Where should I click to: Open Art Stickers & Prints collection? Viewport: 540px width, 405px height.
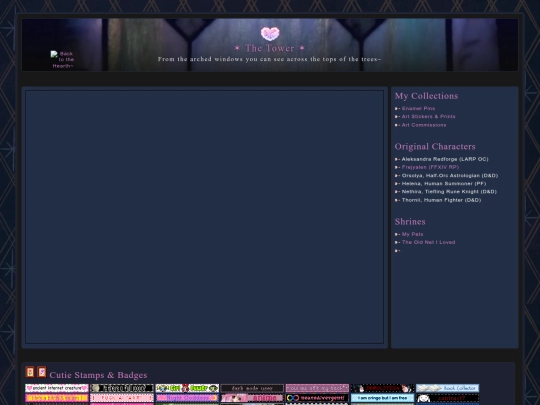pos(428,116)
